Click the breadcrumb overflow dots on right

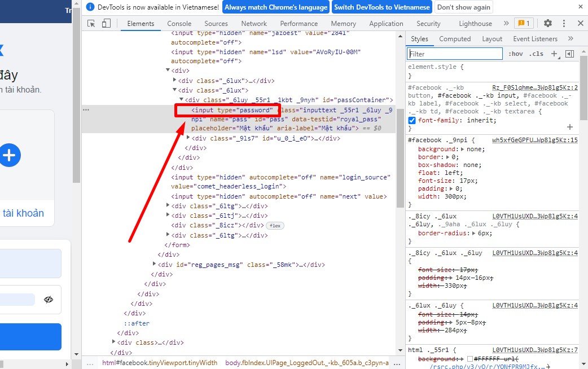(x=397, y=363)
